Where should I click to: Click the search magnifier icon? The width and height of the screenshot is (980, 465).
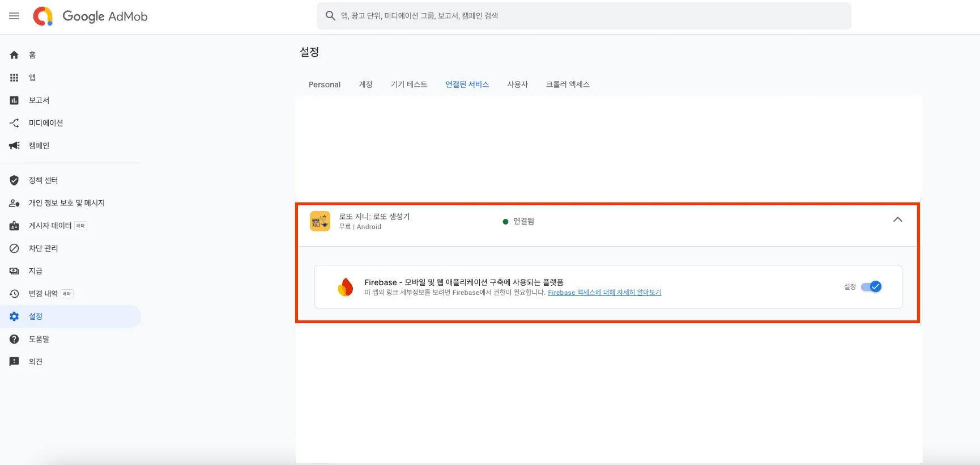330,16
